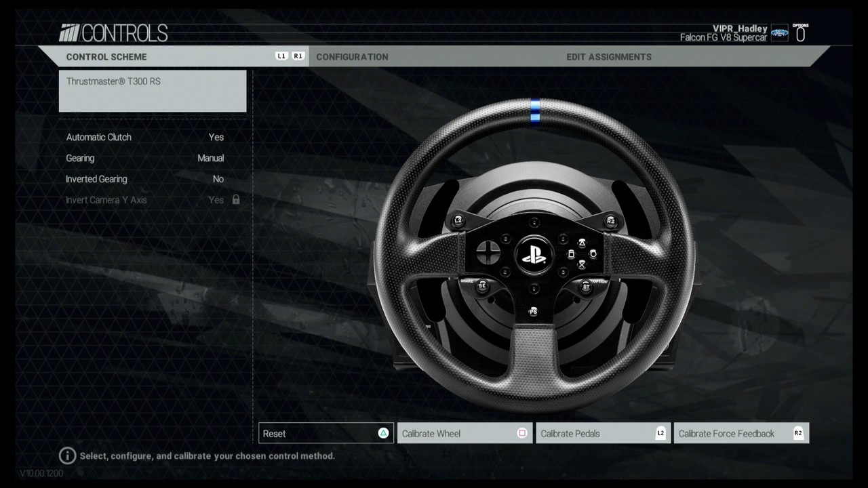Click the L2 button on the wheel

pyautogui.click(x=458, y=220)
